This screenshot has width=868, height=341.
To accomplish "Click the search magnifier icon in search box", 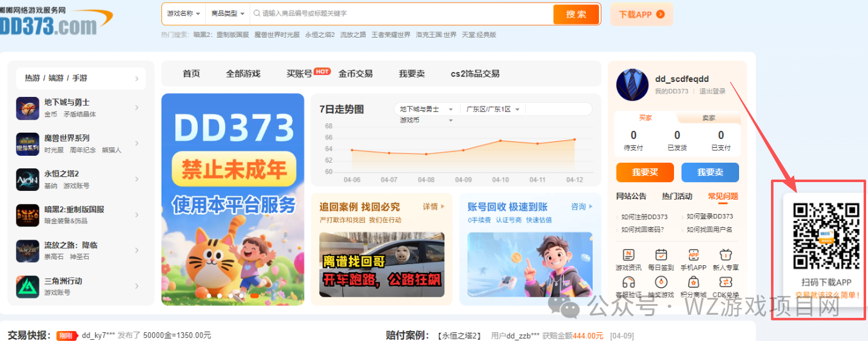I will (257, 13).
